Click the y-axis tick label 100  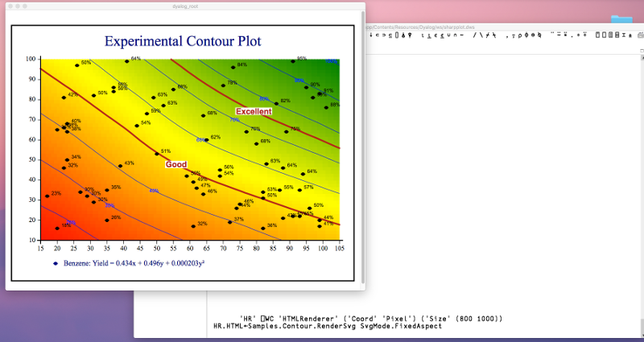(x=31, y=59)
